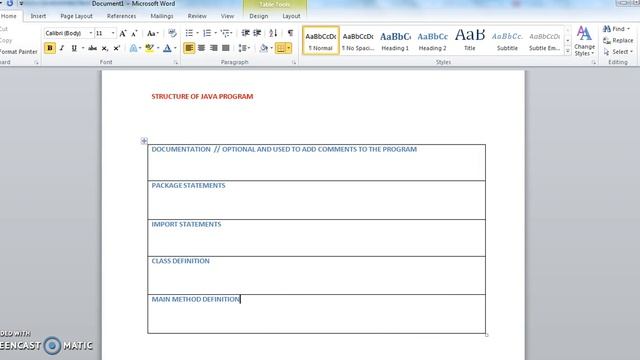The width and height of the screenshot is (640, 360).
Task: Align text right
Action: [x=213, y=48]
